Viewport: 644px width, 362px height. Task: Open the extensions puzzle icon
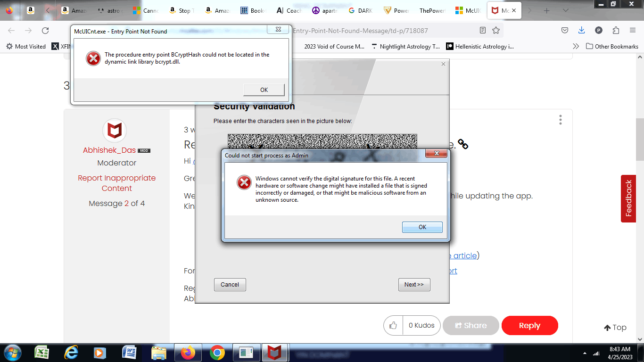point(616,30)
